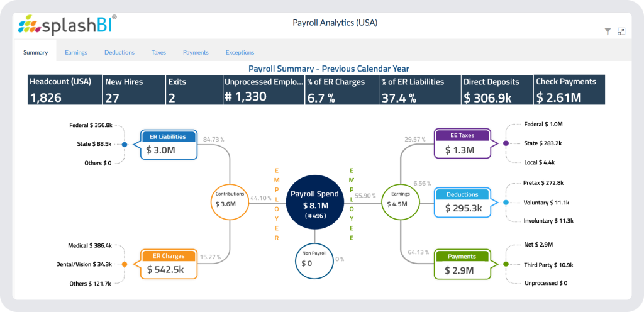Click the splashBI logo
This screenshot has height=312, width=644.
click(x=67, y=25)
